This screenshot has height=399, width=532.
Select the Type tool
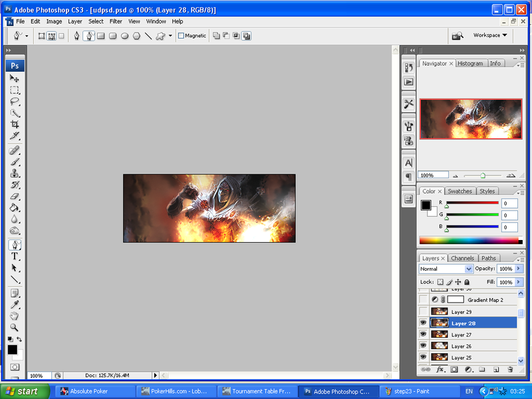14,257
